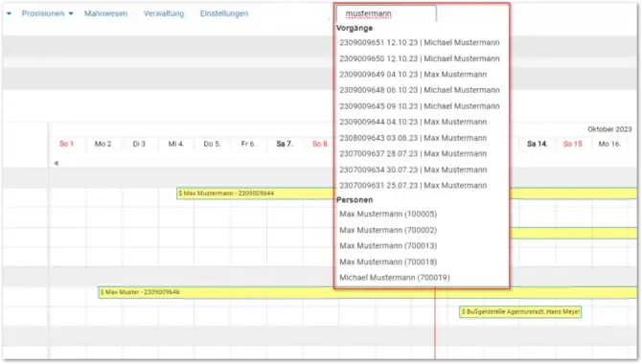This screenshot has height=364, width=642.
Task: Click the previous-days arrow in calendar
Action: (57, 164)
